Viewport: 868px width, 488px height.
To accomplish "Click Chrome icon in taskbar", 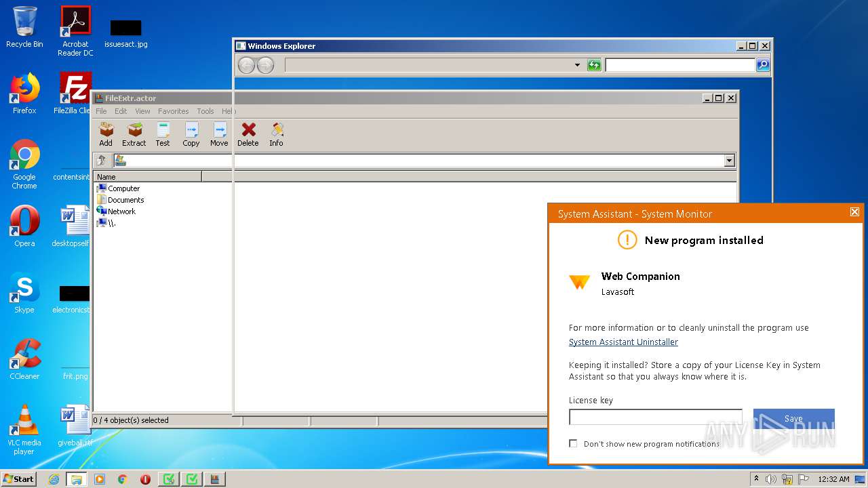I will coord(123,479).
